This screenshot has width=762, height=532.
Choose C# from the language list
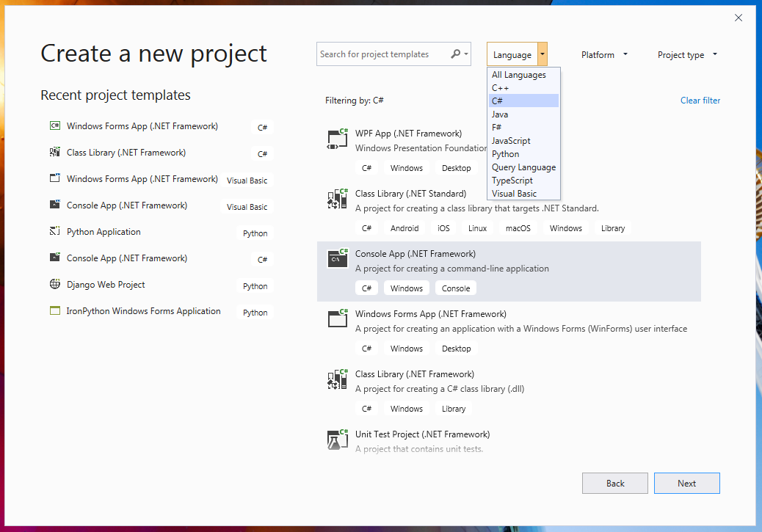point(523,101)
